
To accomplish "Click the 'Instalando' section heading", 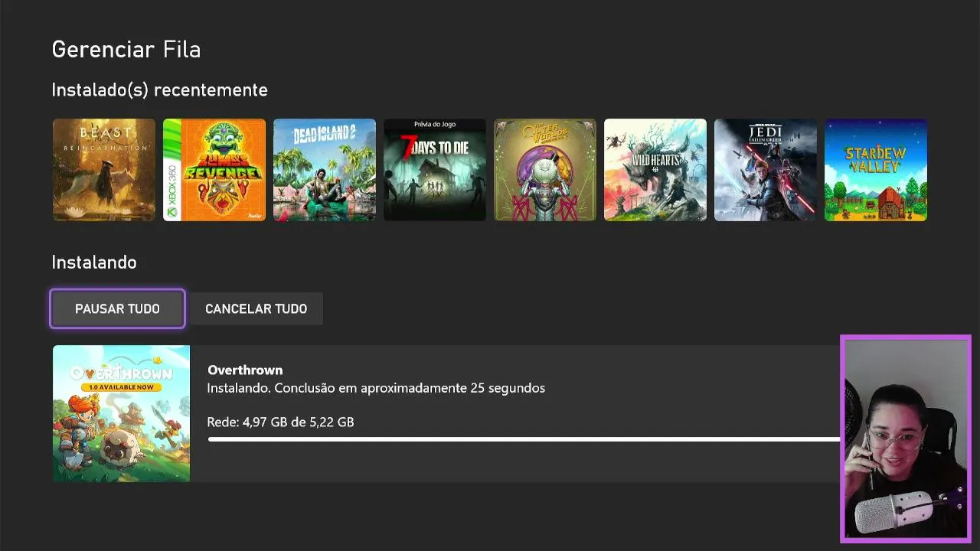I will [94, 262].
